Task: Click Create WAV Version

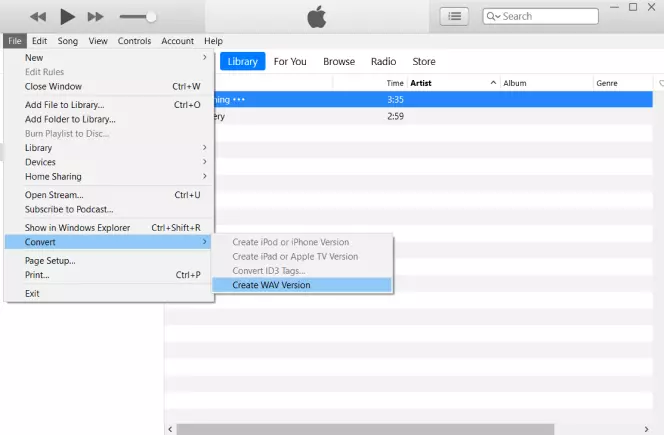Action: [302, 285]
